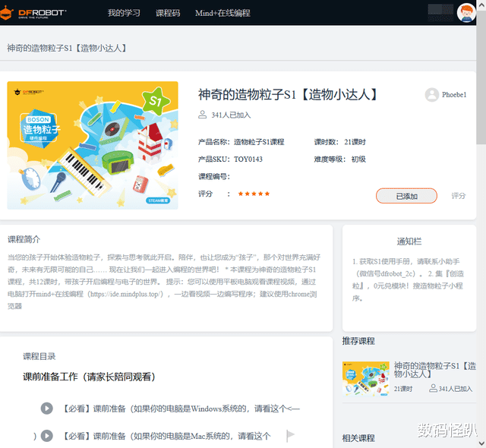Open recommended course 神奇的造物粒子S1 title
The width and height of the screenshot is (486, 448).
tap(435, 370)
